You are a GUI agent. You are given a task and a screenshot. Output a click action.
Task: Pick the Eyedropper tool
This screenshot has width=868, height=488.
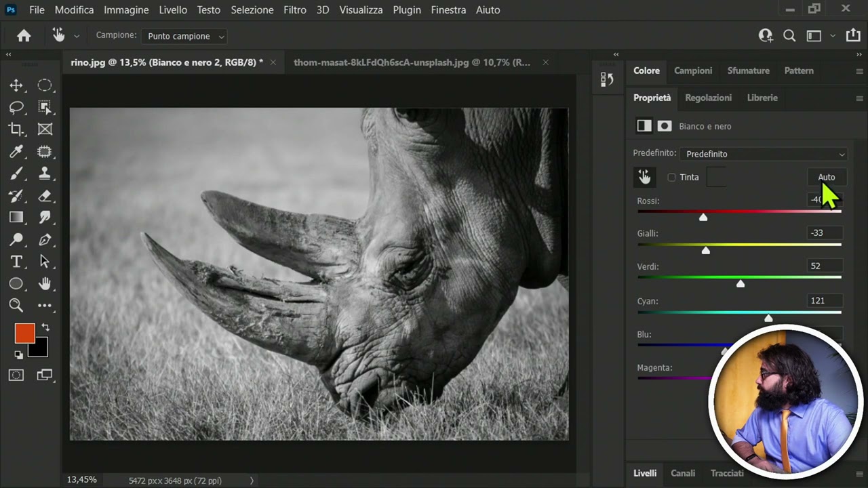pos(16,151)
